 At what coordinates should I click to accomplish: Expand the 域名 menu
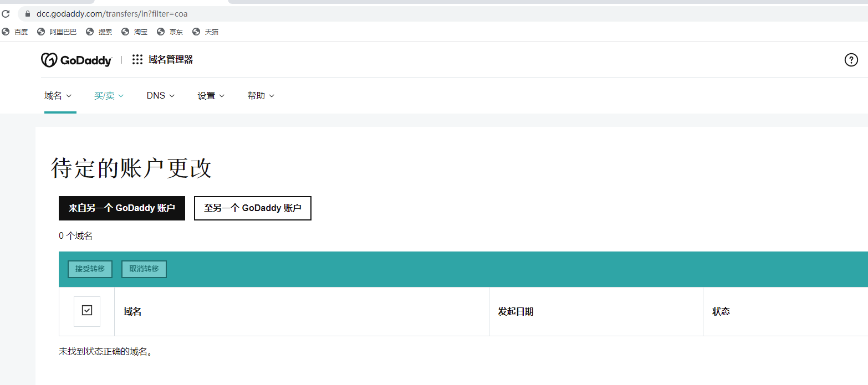[58, 96]
